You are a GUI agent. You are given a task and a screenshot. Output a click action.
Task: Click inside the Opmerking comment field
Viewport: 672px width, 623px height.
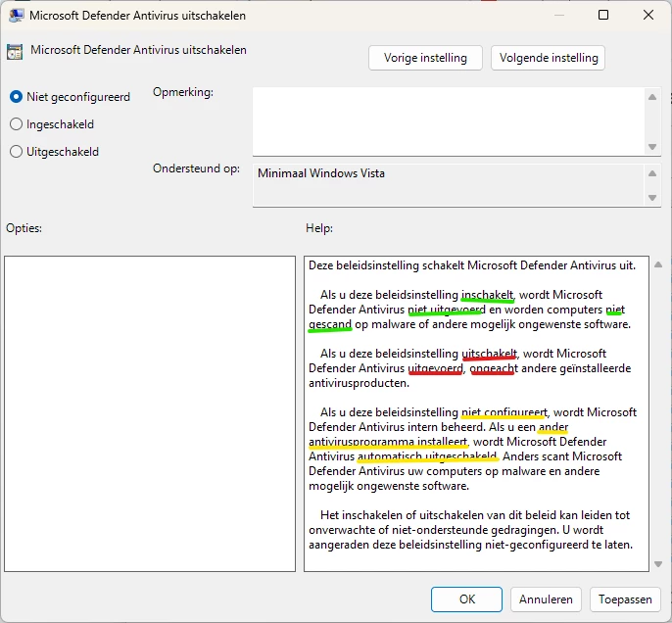(x=449, y=121)
